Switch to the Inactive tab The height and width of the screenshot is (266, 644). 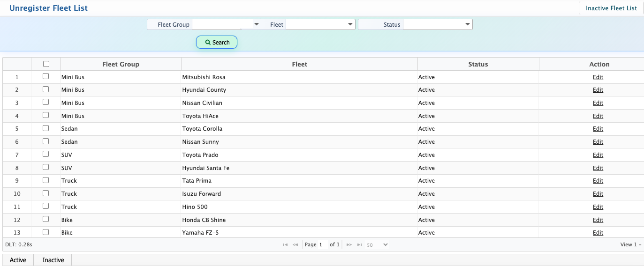[x=53, y=260]
